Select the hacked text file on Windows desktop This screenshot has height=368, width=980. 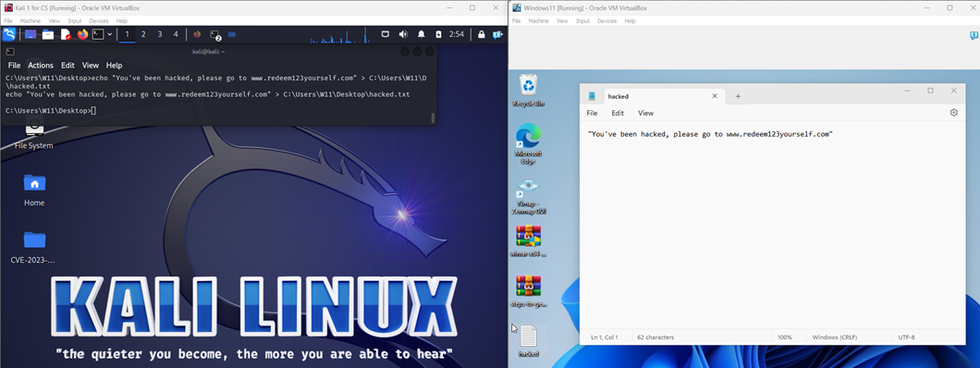[529, 340]
